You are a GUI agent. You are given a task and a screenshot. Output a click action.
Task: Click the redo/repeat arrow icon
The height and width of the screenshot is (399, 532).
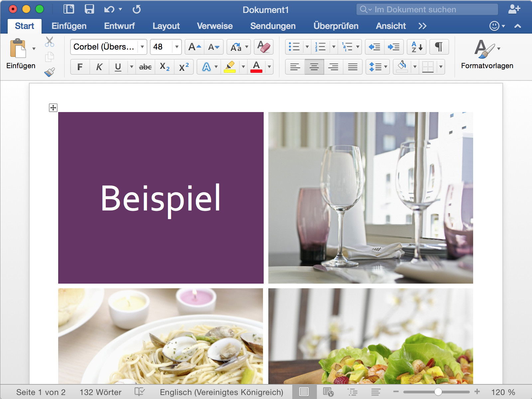pos(137,9)
